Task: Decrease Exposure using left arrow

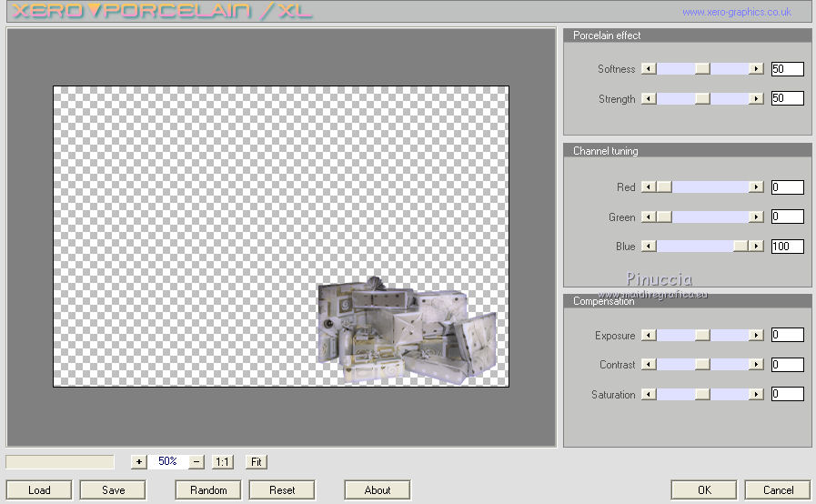Action: 649,335
